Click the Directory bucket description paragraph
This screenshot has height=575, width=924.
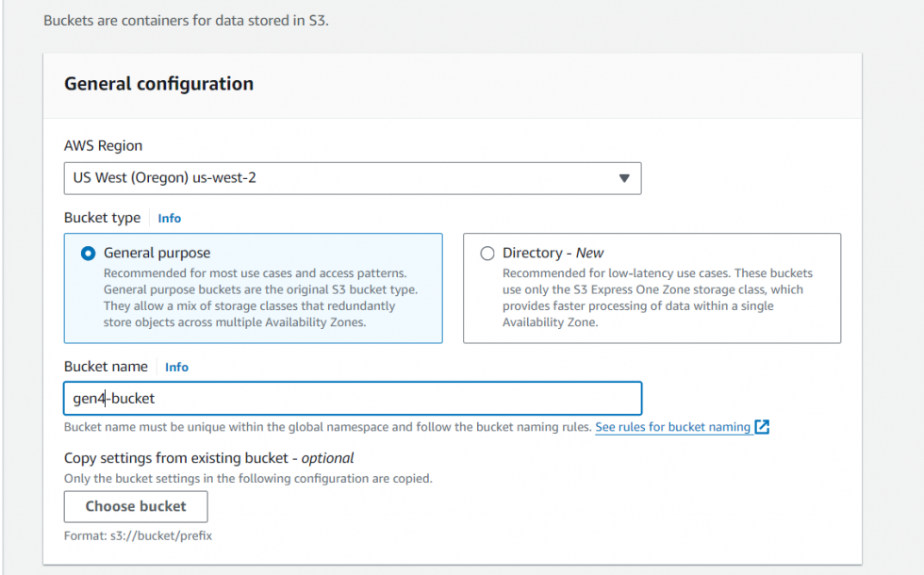(656, 298)
